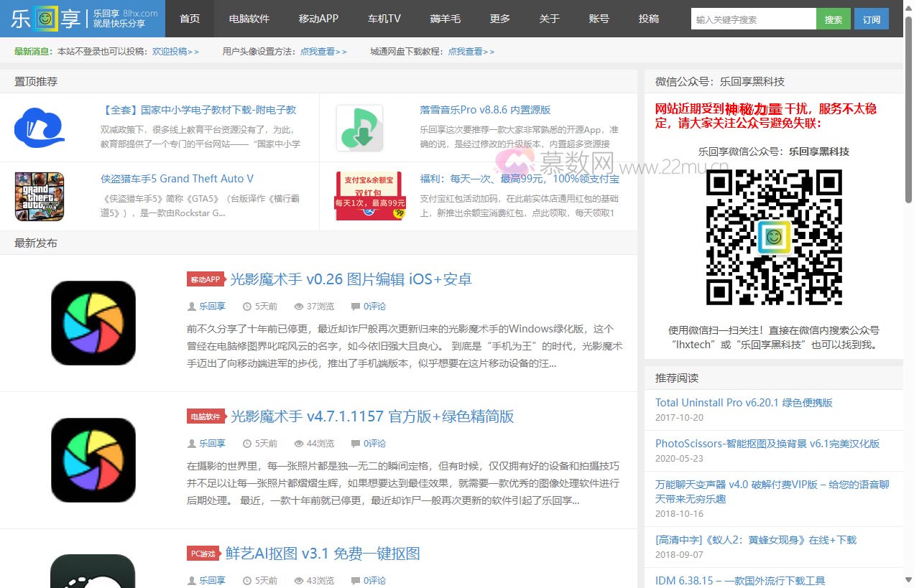Open the 关于 navigation menu

point(549,19)
